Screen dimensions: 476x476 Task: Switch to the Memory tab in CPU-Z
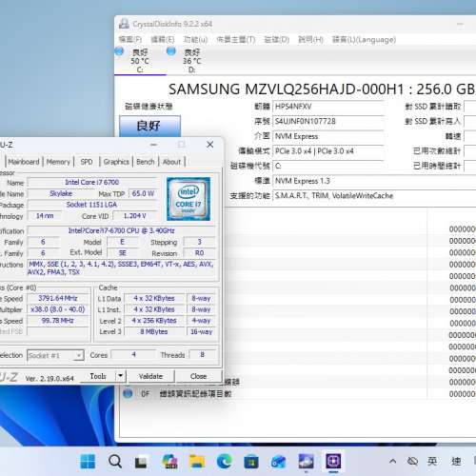click(x=58, y=162)
